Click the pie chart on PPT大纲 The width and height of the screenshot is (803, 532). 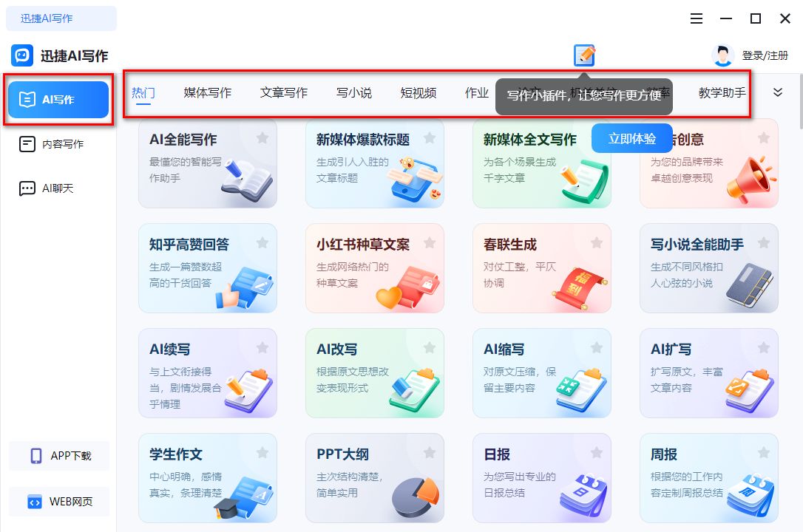pyautogui.click(x=416, y=498)
